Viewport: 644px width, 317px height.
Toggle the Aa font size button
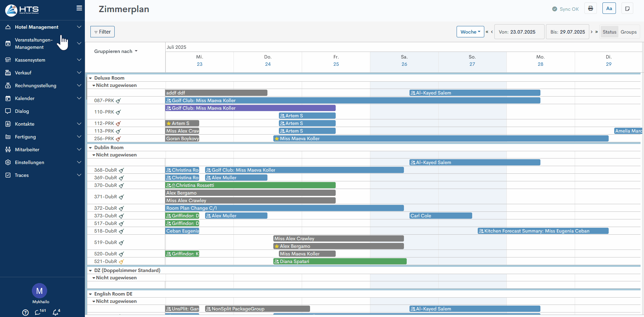coord(609,9)
